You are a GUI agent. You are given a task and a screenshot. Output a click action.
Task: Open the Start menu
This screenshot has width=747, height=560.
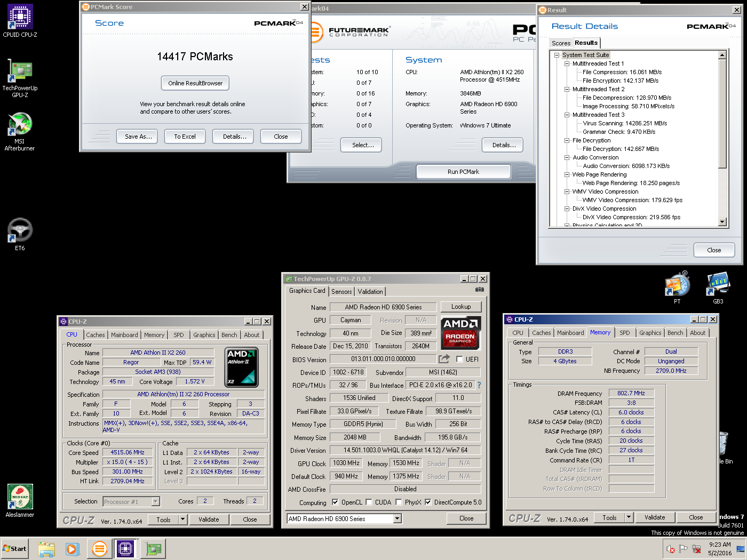pos(14,549)
